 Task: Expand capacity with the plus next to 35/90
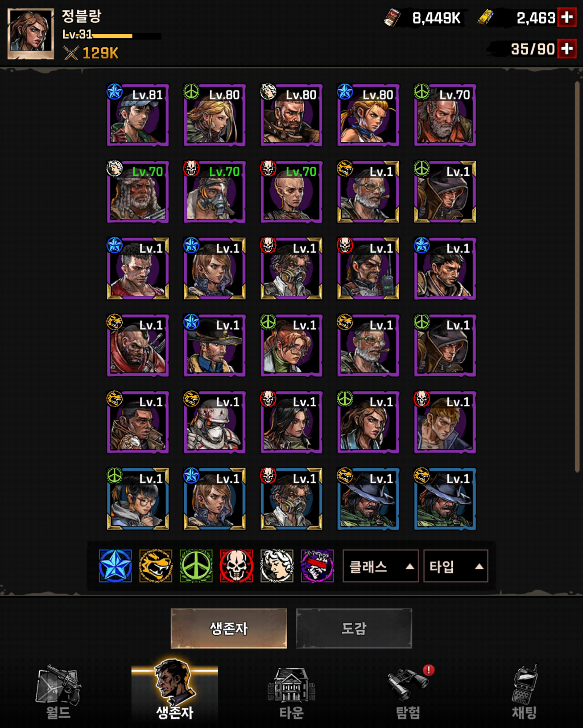[x=567, y=49]
